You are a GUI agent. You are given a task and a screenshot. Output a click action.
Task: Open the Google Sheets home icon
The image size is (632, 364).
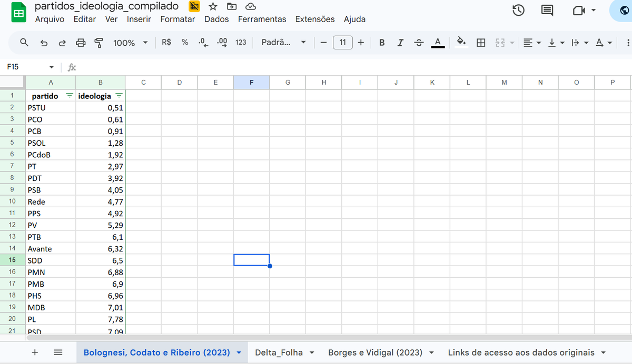coord(18,13)
